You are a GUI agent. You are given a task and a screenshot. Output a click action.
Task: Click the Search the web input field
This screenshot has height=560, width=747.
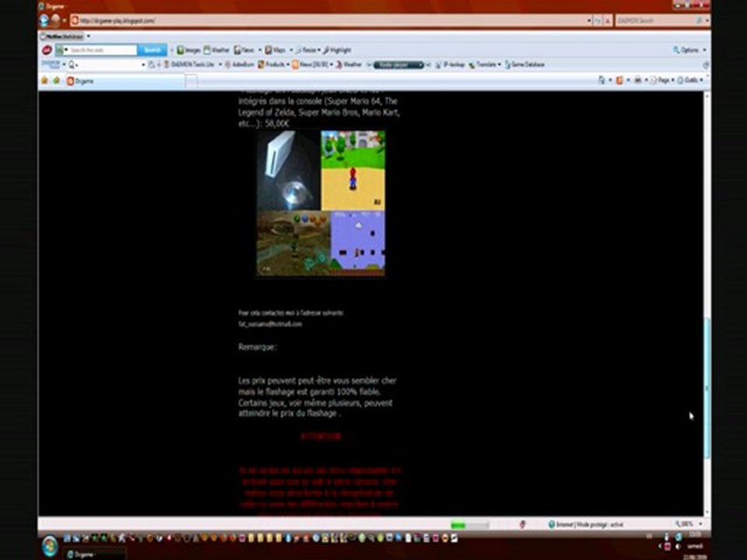point(103,50)
